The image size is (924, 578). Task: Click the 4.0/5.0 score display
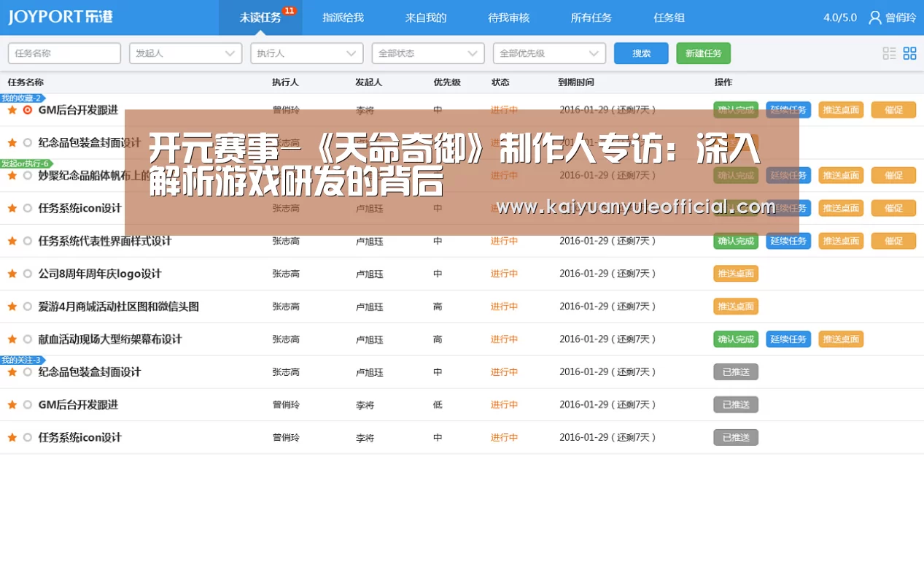pos(840,18)
